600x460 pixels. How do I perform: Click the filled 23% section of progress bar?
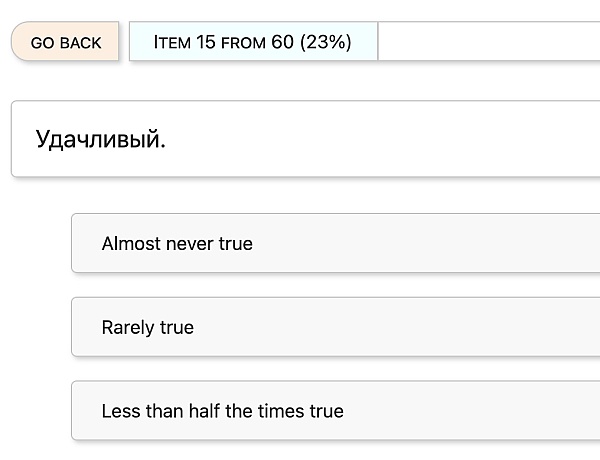252,42
